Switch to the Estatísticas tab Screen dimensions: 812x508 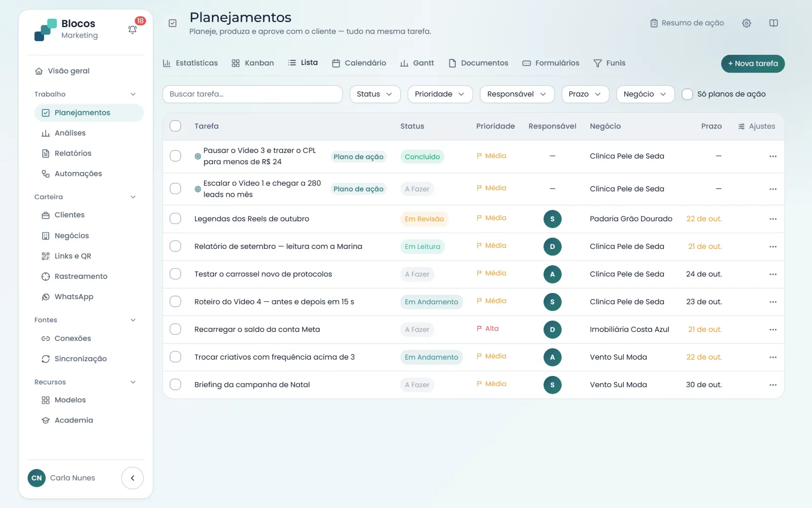coord(190,63)
